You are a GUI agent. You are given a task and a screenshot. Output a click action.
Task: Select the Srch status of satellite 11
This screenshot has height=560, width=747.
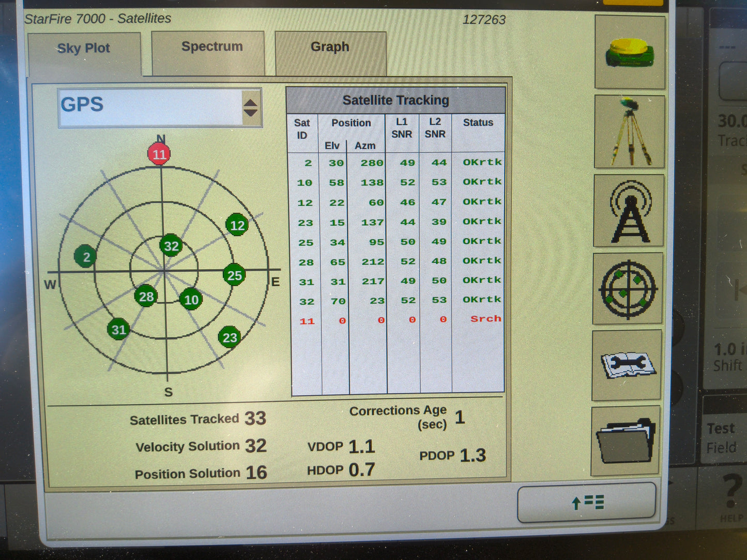tap(485, 319)
